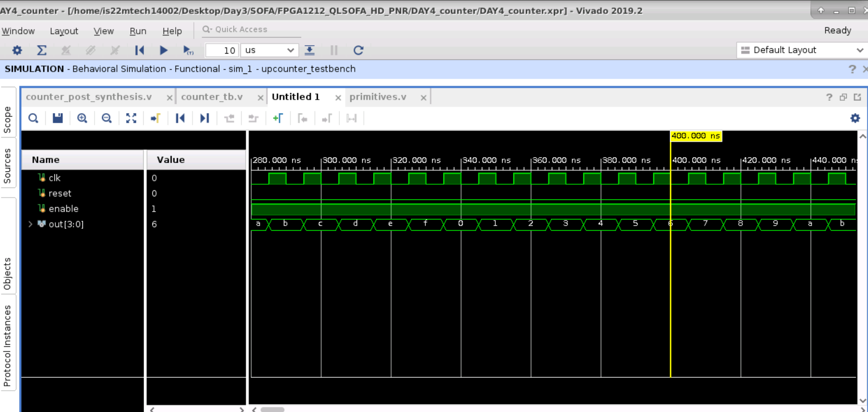Switch to the counter_tb.v tab
Viewport: 868px width, 412px height.
coord(213,96)
